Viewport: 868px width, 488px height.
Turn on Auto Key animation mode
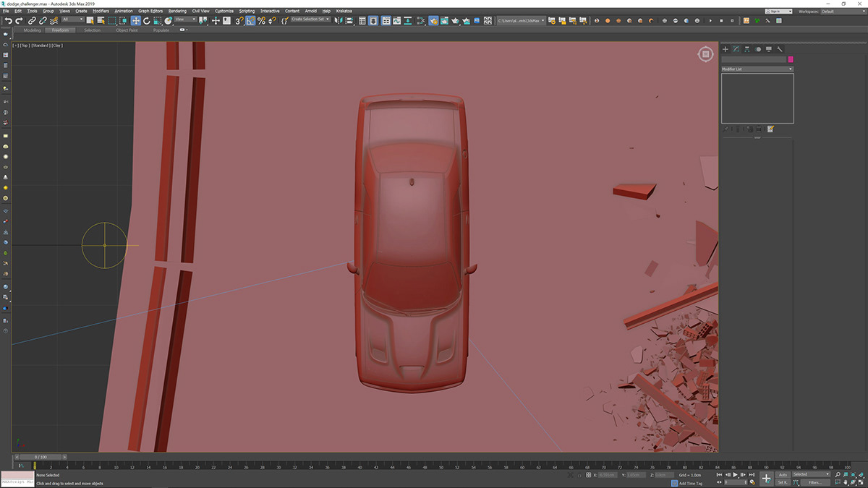[783, 474]
